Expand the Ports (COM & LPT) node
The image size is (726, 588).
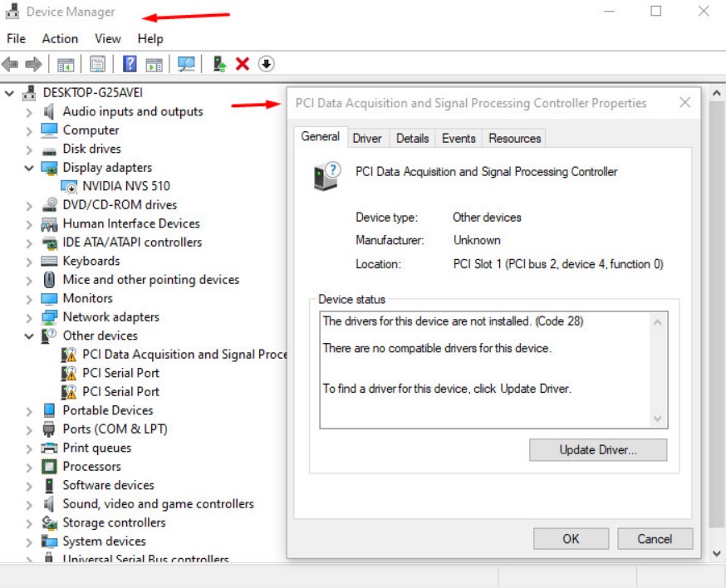point(29,430)
